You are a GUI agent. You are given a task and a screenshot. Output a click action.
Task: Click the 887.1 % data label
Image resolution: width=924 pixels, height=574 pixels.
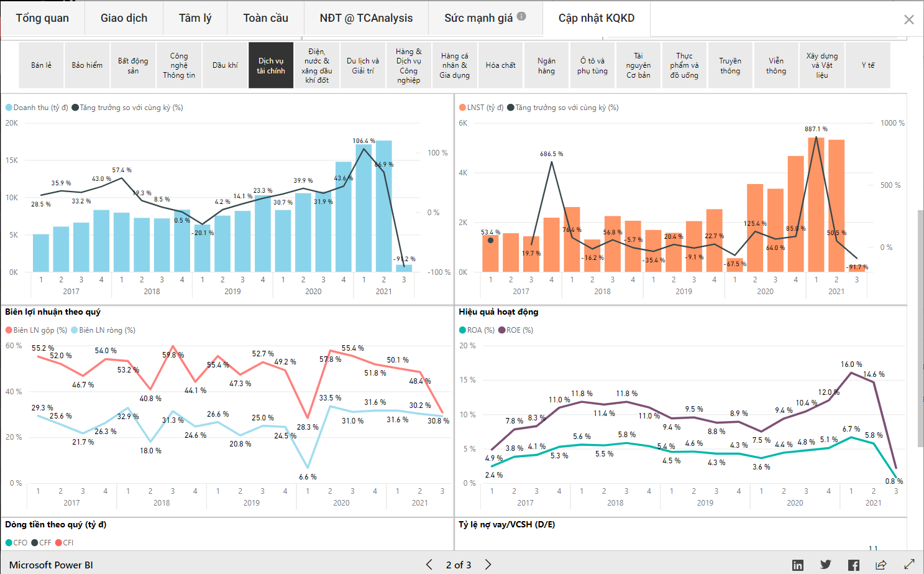click(x=816, y=129)
